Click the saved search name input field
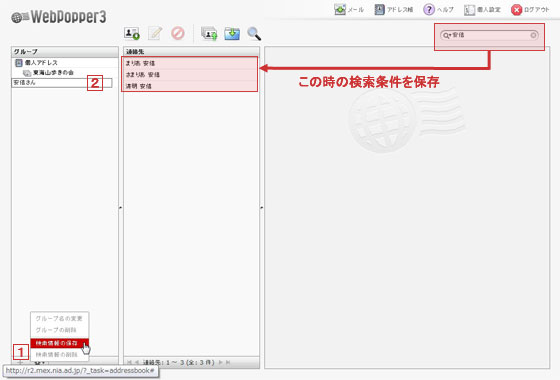 coord(62,82)
